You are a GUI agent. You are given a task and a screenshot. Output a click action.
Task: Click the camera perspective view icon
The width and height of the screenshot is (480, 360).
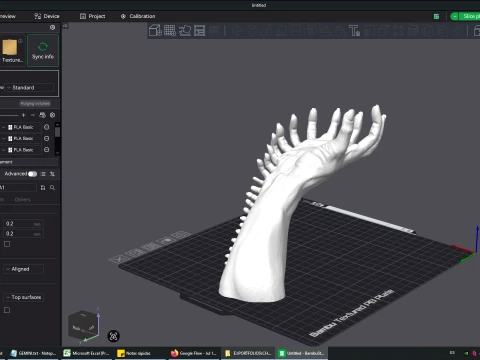click(x=113, y=336)
